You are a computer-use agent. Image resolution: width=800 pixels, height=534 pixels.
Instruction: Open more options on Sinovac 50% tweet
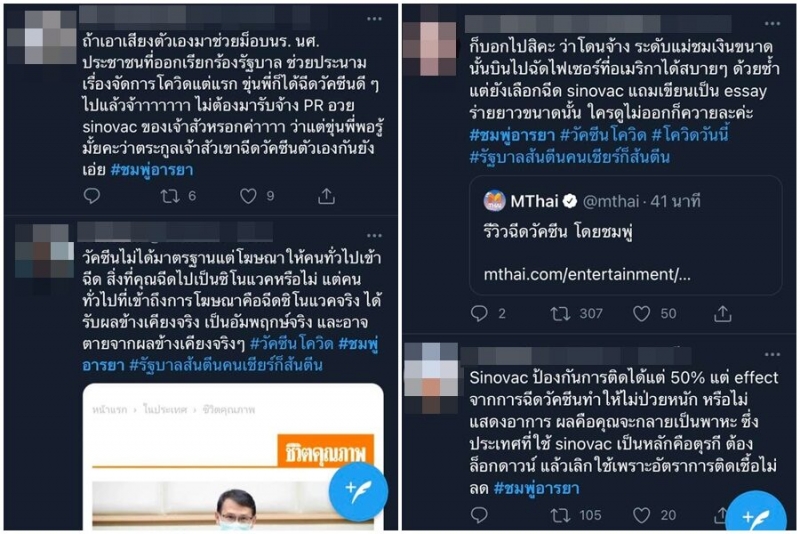(x=772, y=354)
